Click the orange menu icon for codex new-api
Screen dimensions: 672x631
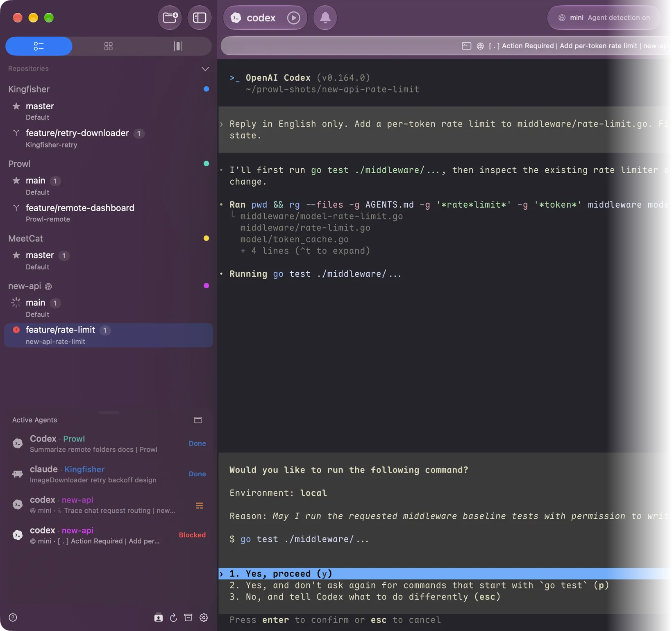click(x=200, y=506)
